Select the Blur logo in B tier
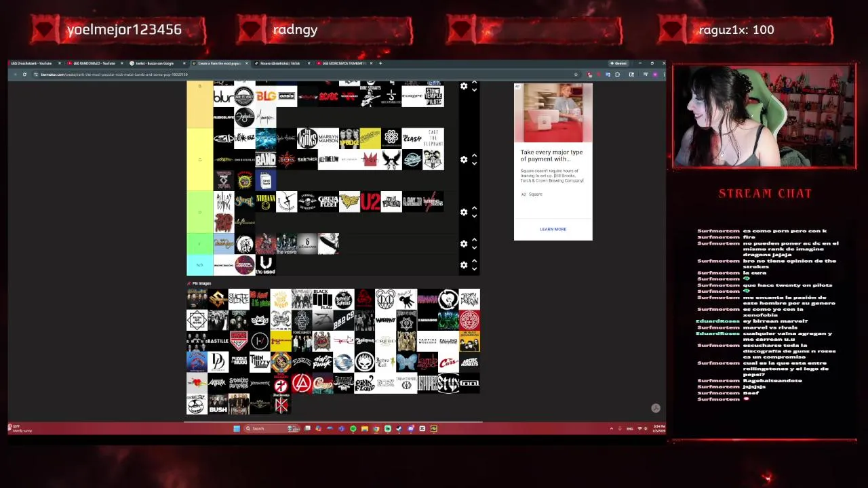The height and width of the screenshot is (488, 868). pos(224,97)
